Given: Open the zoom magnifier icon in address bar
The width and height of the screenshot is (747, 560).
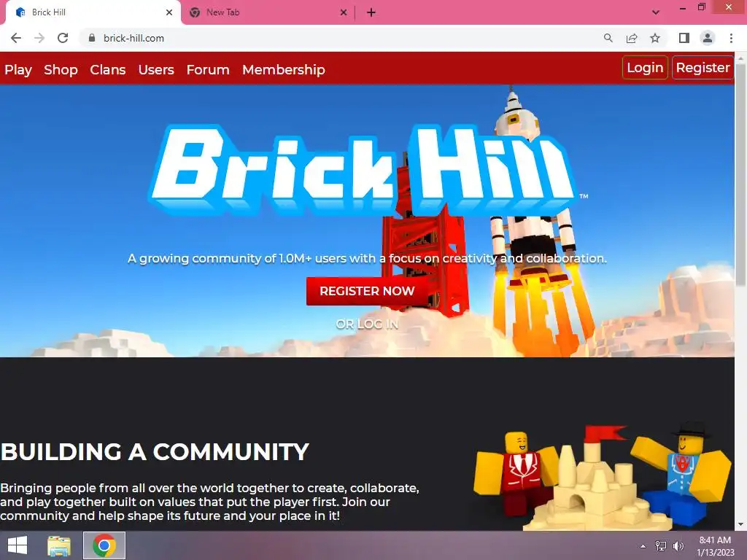Looking at the screenshot, I should (x=608, y=38).
